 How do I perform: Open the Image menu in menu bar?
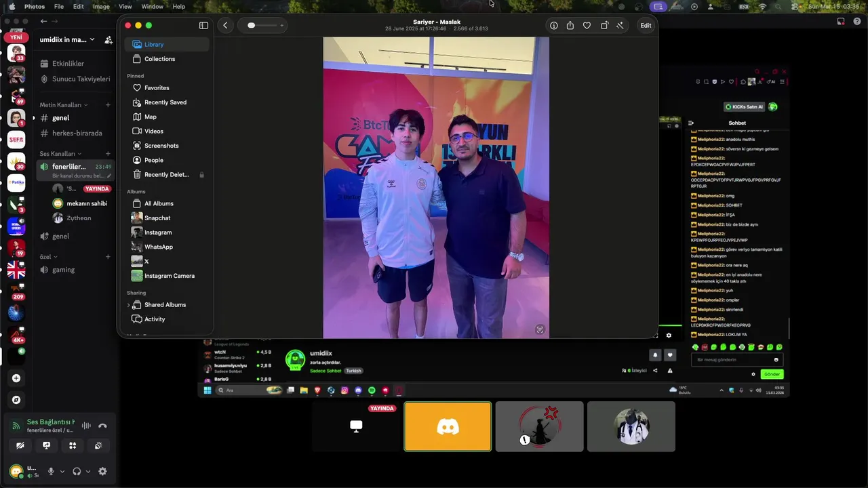[101, 6]
